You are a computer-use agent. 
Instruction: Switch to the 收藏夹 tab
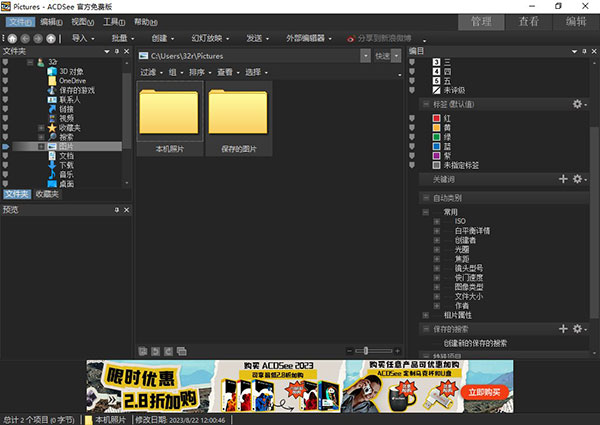click(x=47, y=194)
